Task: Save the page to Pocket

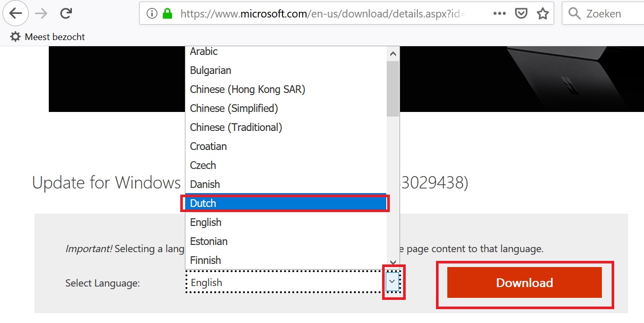Action: (x=521, y=14)
